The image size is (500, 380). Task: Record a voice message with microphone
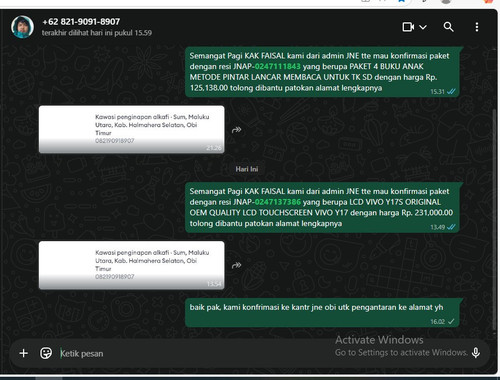476,353
